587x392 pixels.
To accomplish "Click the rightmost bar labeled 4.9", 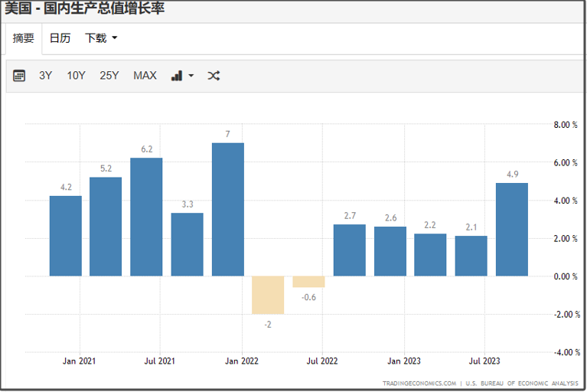I will point(511,229).
